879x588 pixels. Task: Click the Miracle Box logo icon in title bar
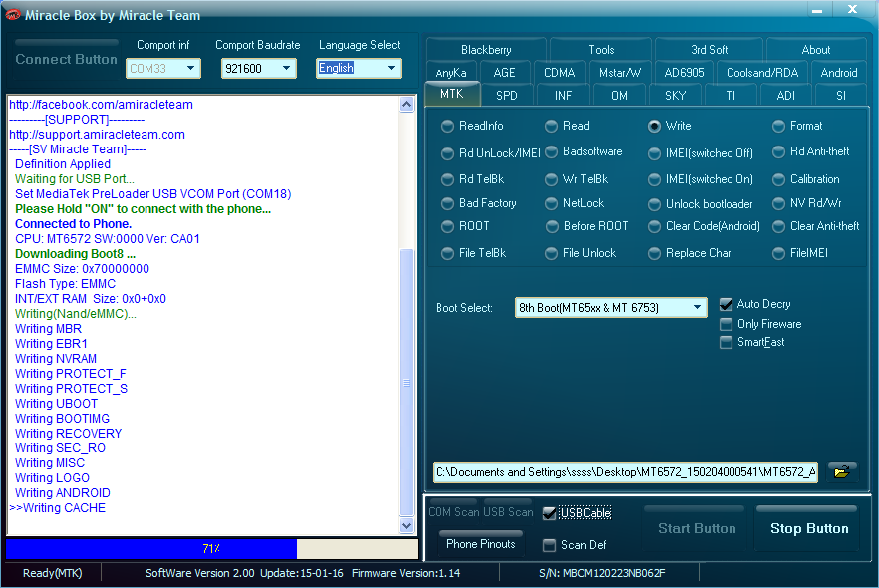click(x=12, y=15)
